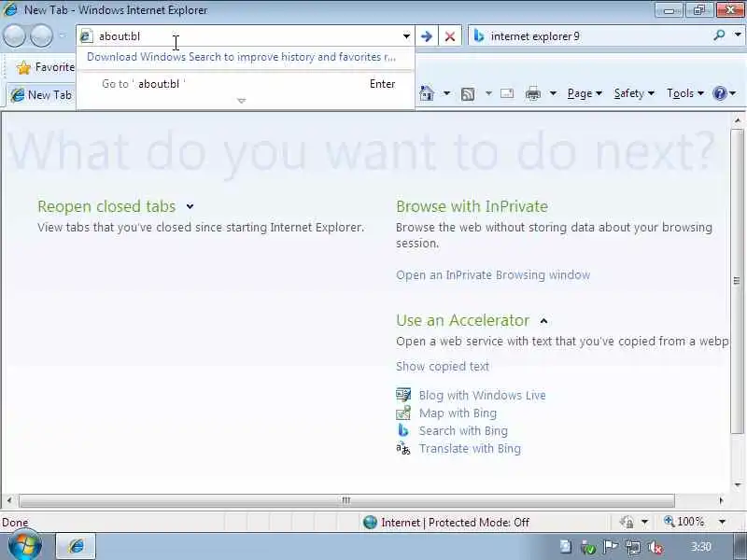Click the Print toolbar icon

click(x=532, y=94)
